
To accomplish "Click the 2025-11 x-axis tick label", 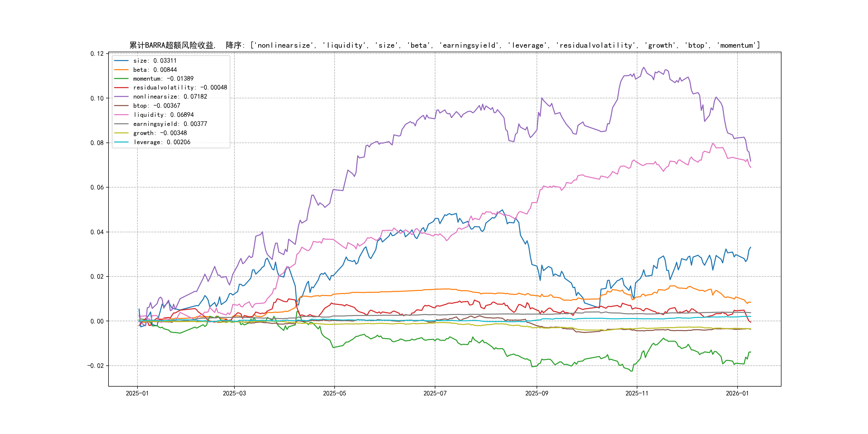I will pos(637,393).
